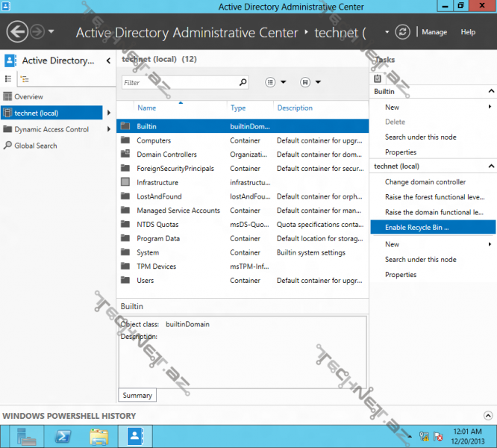Select the Users container row
497x448 pixels.
(x=243, y=280)
